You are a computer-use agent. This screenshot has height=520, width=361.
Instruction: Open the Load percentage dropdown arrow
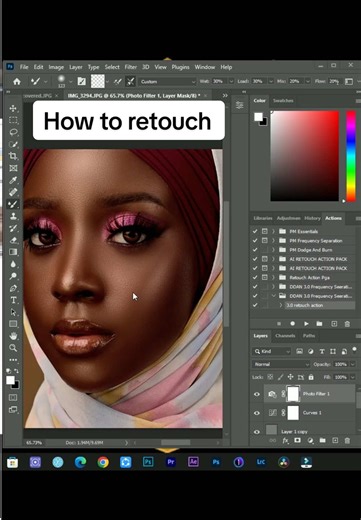[271, 81]
